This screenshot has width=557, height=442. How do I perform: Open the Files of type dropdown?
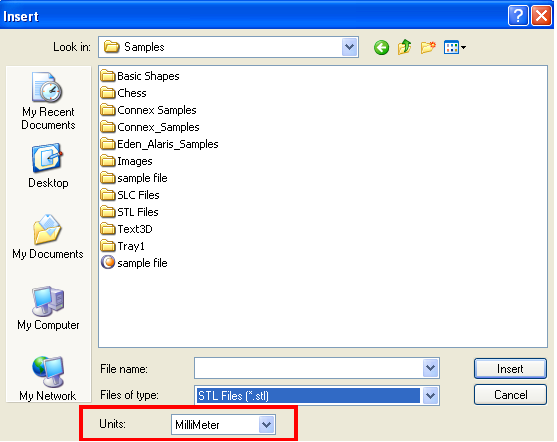tap(431, 395)
